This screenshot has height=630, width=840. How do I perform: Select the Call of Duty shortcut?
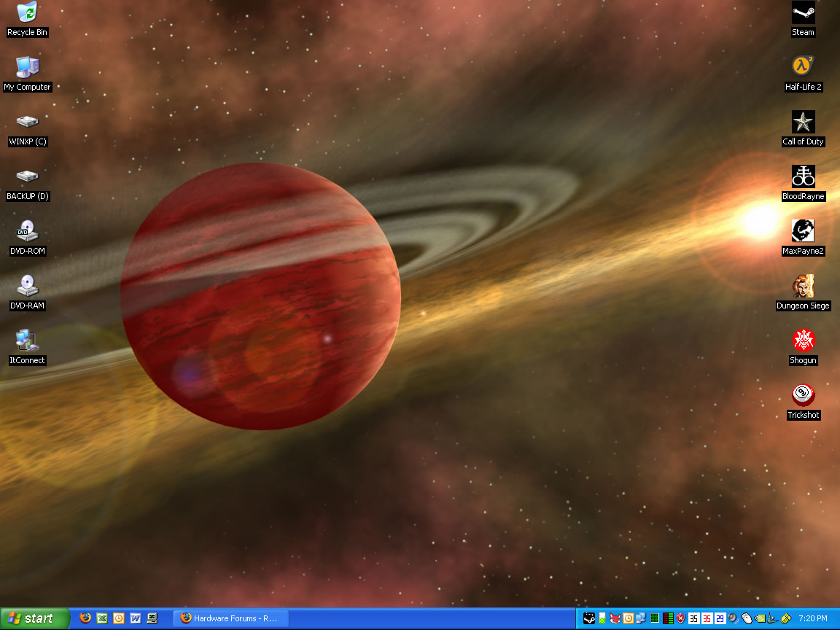(803, 128)
